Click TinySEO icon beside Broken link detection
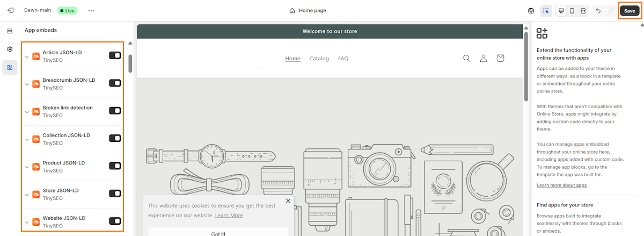The height and width of the screenshot is (236, 644). point(36,111)
